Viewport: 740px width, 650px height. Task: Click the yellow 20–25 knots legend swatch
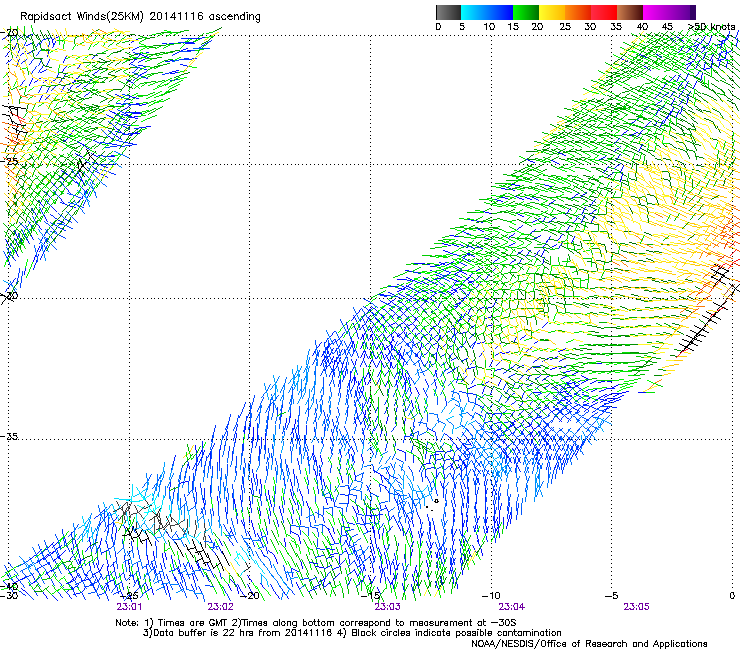pos(552,12)
